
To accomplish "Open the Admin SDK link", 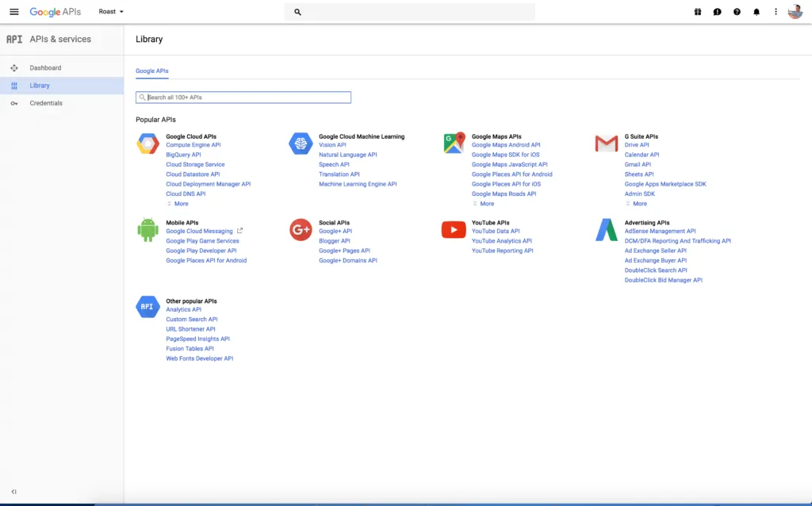I will [x=640, y=194].
